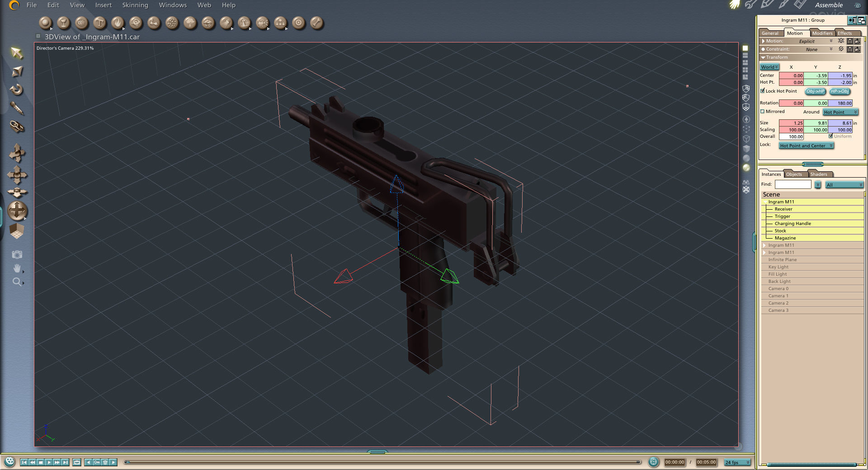Open the Windows menu
This screenshot has width=868, height=470.
tap(173, 5)
